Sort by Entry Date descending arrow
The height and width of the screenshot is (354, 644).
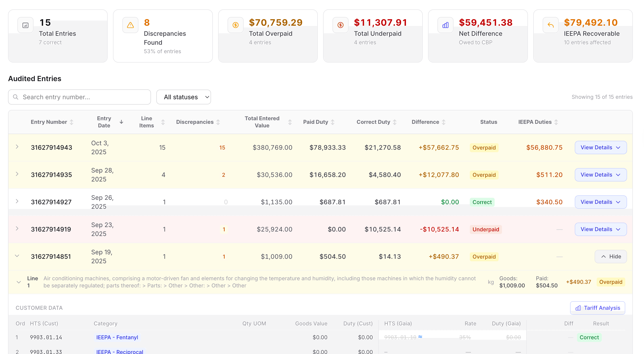pos(121,122)
